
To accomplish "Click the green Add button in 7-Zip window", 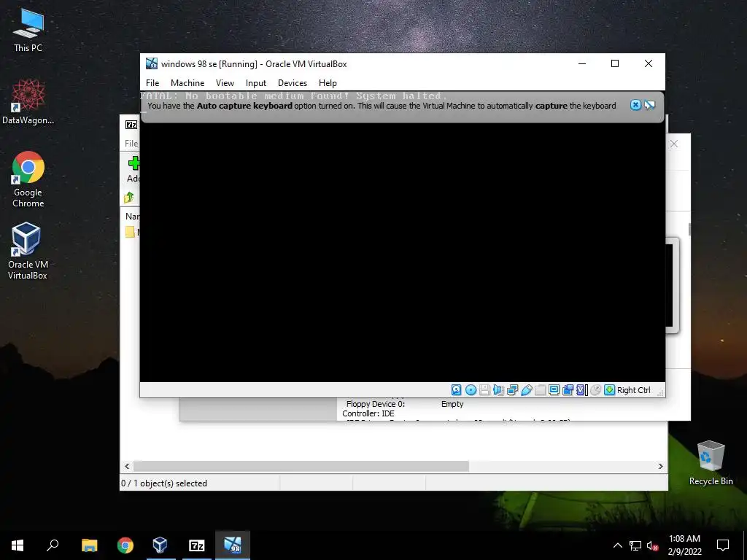I will click(x=133, y=163).
